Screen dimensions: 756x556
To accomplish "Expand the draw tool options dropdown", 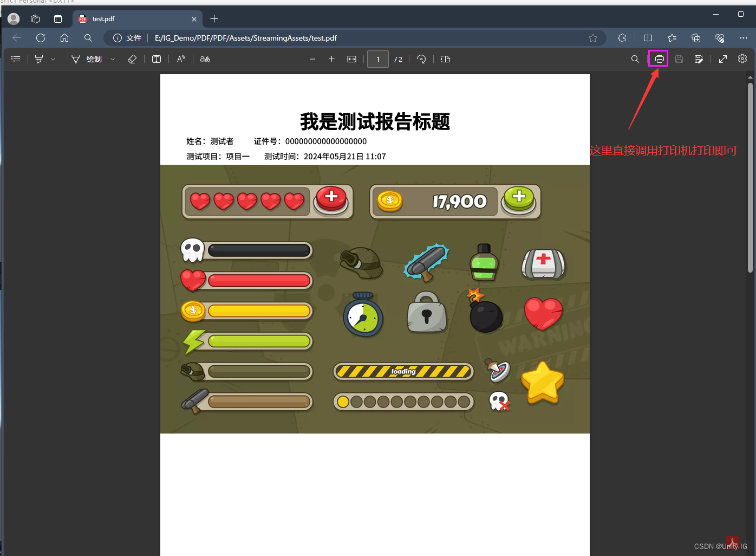I will coord(113,59).
